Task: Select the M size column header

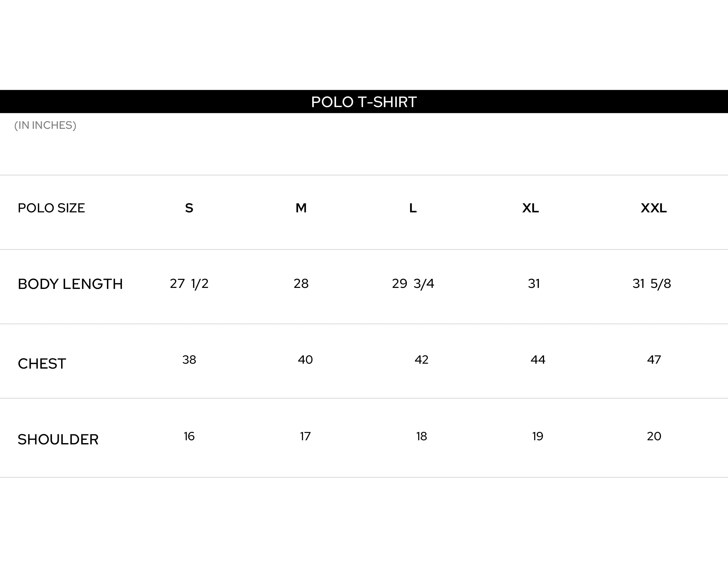Action: click(x=301, y=208)
